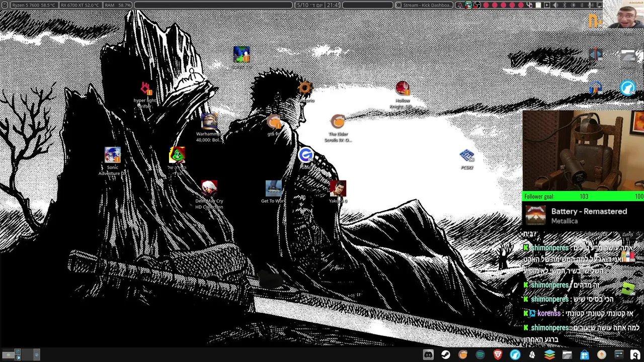This screenshot has width=644, height=362.
Task: Open the stacked layers taskbar icon
Action: pyautogui.click(x=550, y=354)
